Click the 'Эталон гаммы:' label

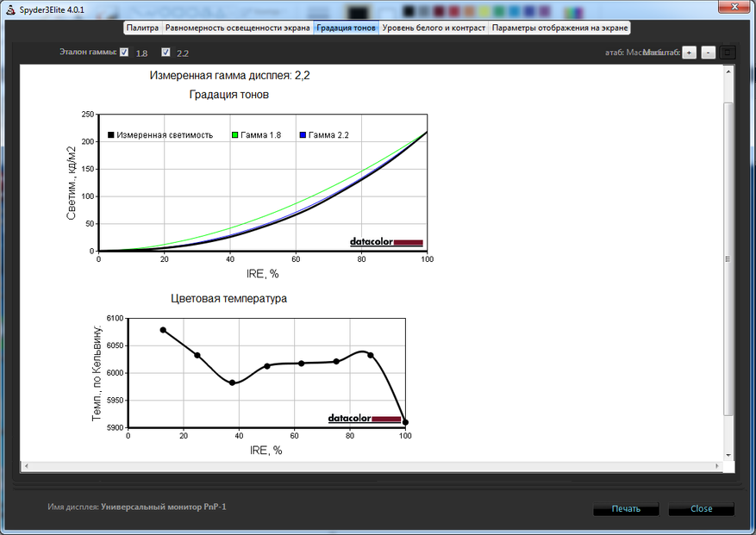88,52
